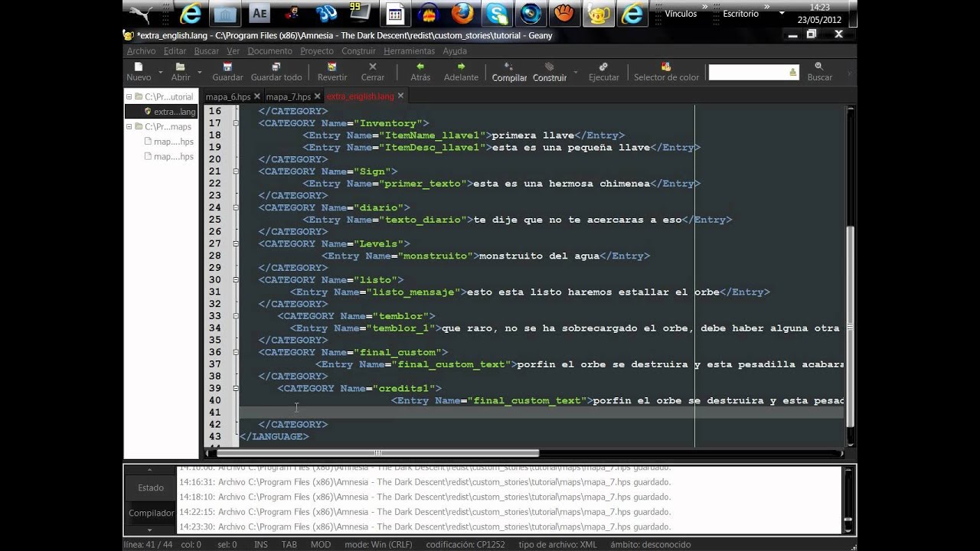Open the Construir dropdown arrow
980x551 pixels.
574,72
